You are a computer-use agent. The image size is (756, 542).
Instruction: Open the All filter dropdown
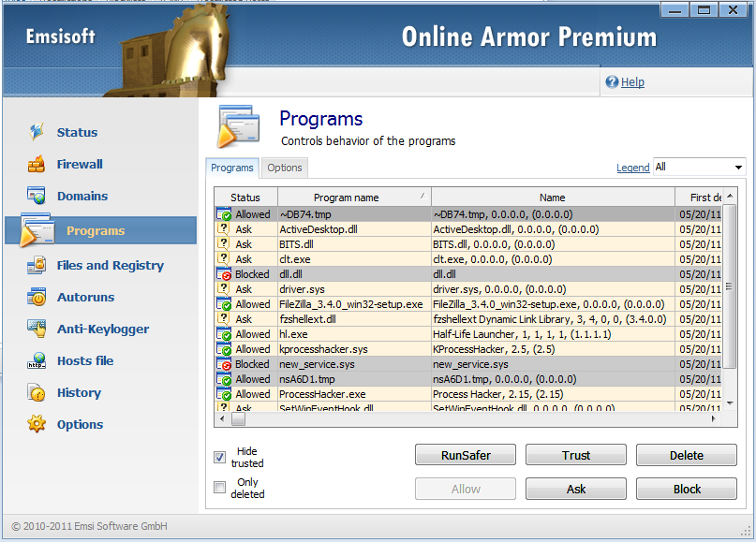click(699, 168)
